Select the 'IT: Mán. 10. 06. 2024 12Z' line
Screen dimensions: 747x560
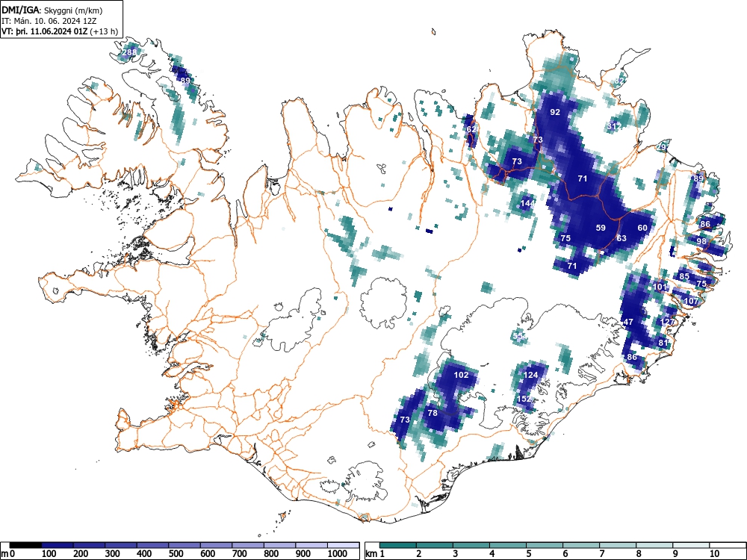tap(50, 21)
